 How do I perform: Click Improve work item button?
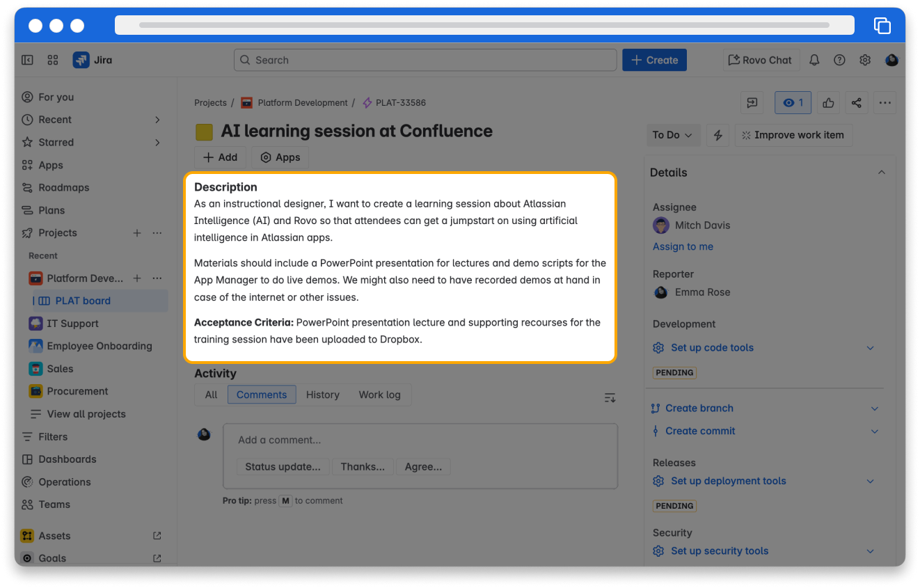(793, 135)
